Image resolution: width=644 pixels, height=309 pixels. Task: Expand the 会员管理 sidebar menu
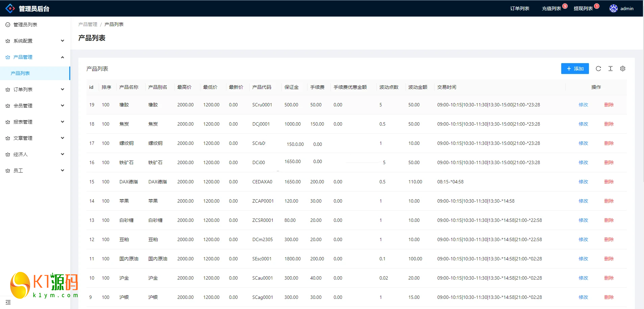click(34, 106)
